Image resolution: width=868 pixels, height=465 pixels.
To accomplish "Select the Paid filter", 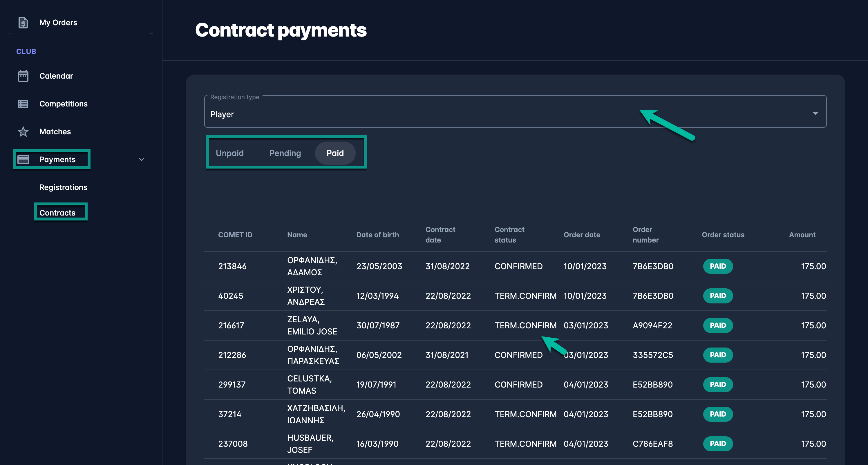I will 335,153.
